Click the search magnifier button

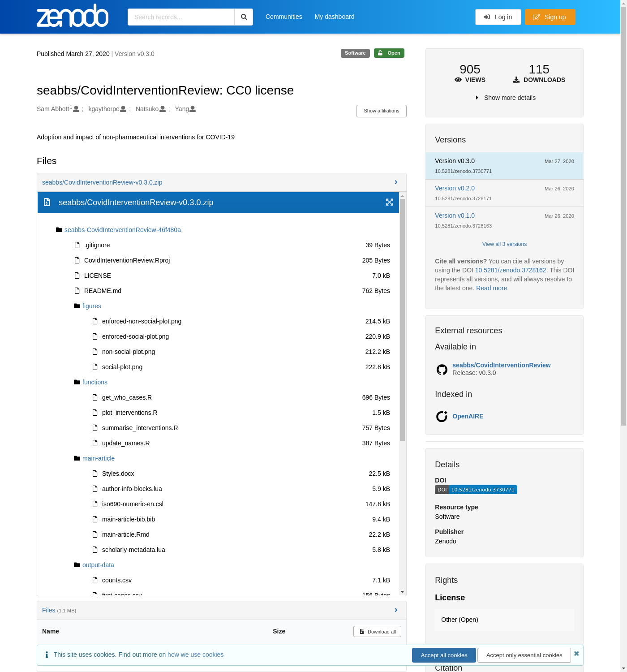click(244, 17)
